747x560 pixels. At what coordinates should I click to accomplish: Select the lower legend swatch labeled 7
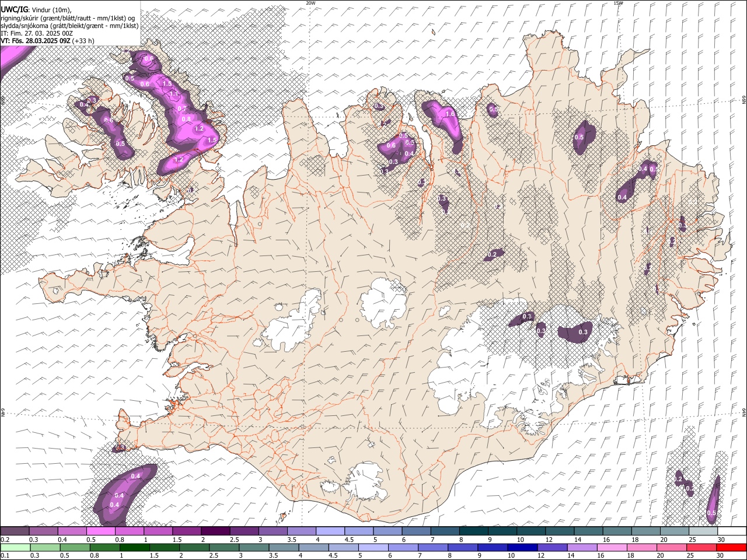click(x=432, y=547)
